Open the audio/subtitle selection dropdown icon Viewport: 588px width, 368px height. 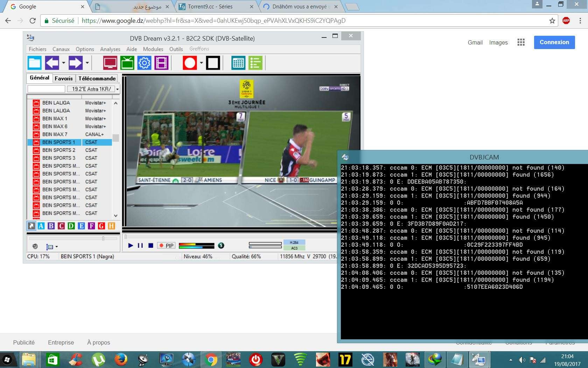[x=52, y=247]
